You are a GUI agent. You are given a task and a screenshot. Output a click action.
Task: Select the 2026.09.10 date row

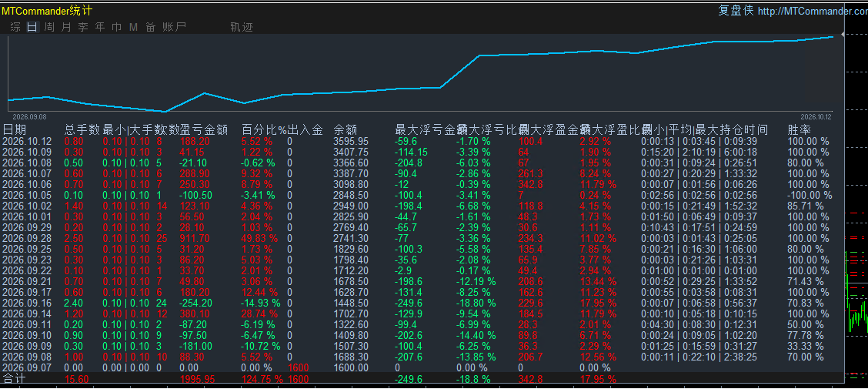point(27,335)
